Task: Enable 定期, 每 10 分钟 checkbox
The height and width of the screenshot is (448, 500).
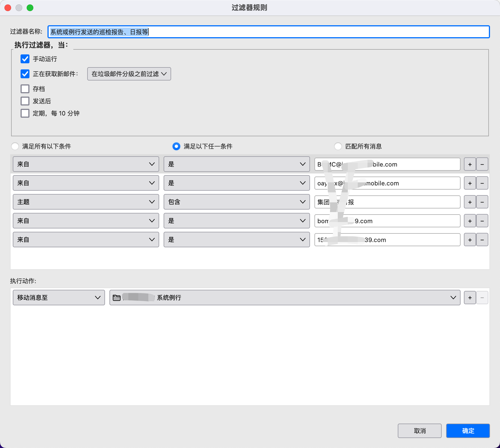Action: [25, 113]
